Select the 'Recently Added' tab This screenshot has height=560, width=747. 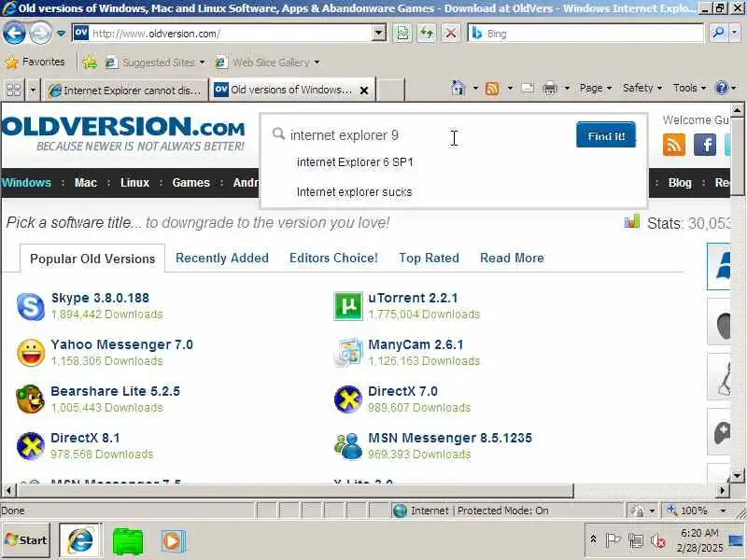pos(222,259)
